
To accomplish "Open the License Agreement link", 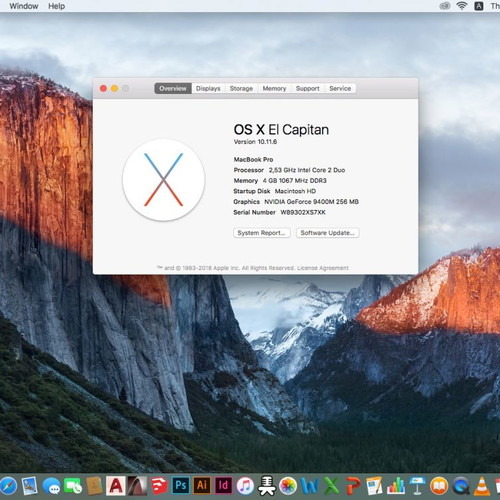I will (323, 268).
